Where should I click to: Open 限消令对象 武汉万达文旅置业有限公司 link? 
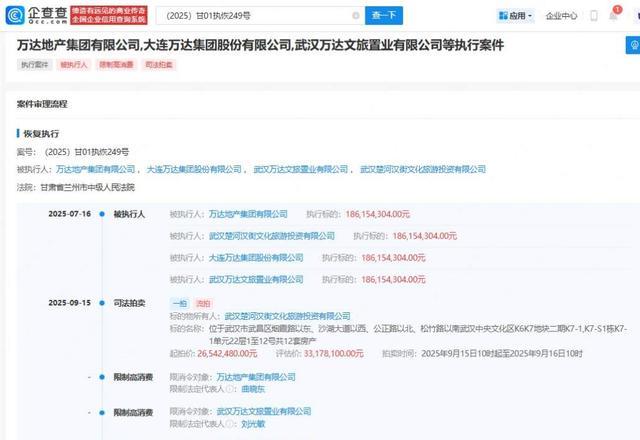[264, 411]
